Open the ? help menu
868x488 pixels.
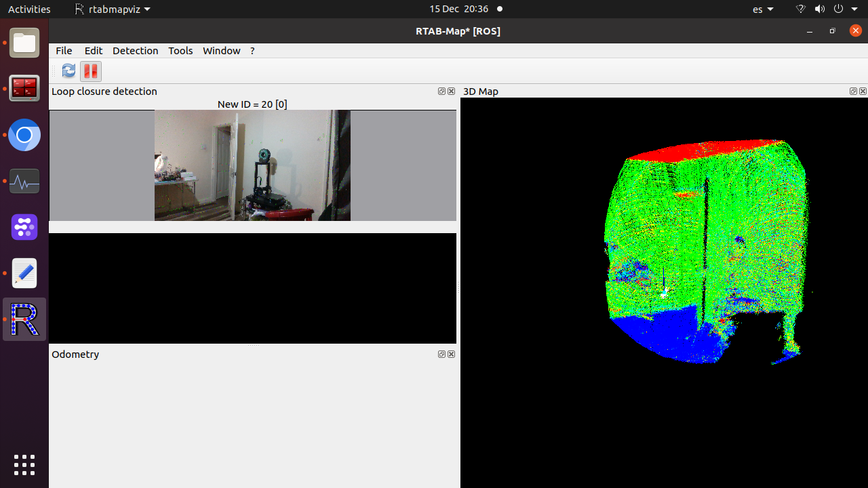252,51
